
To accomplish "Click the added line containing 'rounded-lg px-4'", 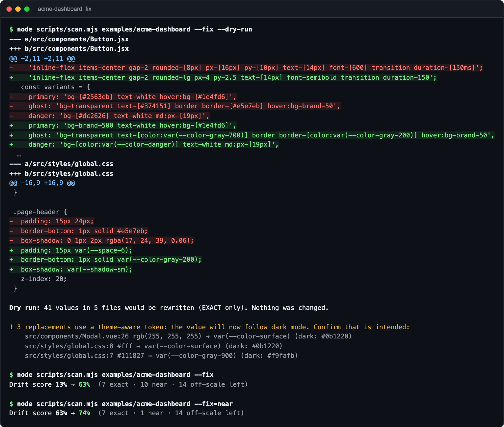I will point(223,78).
